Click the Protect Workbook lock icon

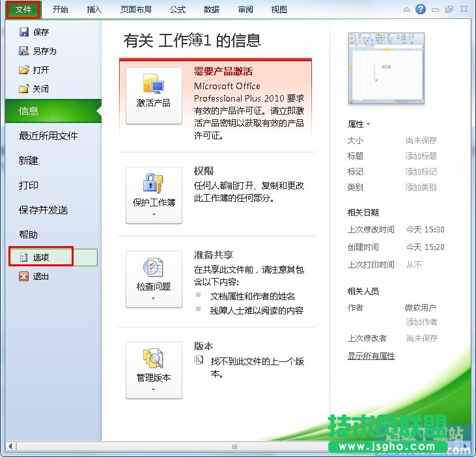(x=153, y=183)
